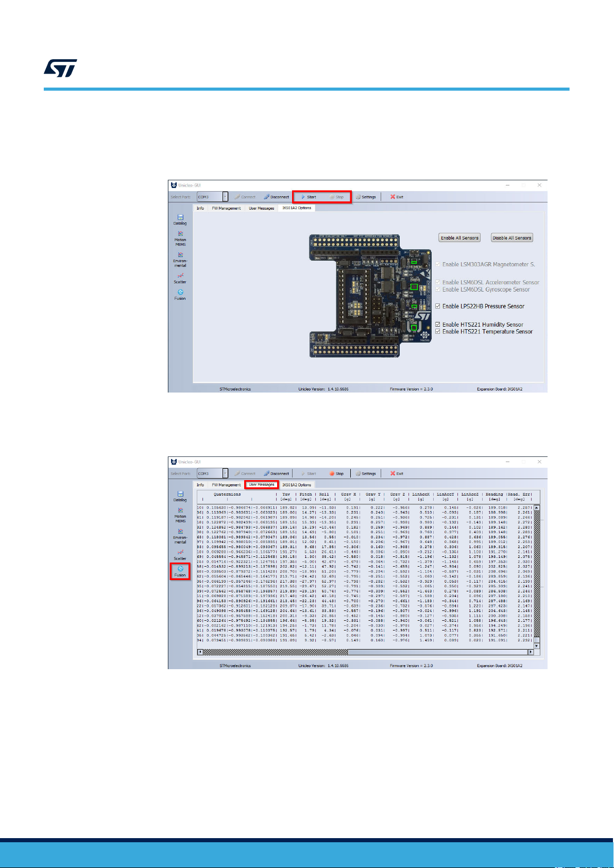This screenshot has height=868, width=614.
Task: Click the Pitch column header text
Action: pyautogui.click(x=306, y=494)
